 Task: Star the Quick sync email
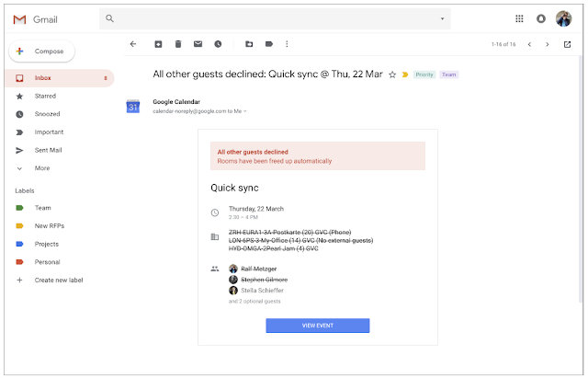(392, 74)
